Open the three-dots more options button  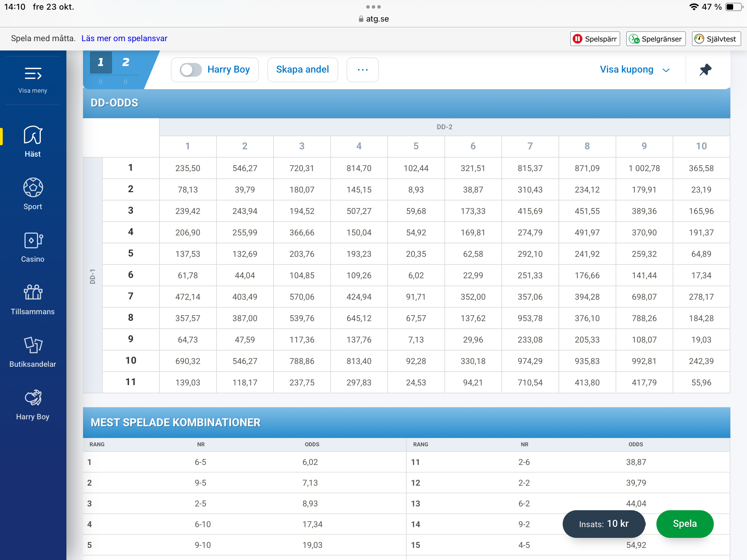tap(362, 70)
